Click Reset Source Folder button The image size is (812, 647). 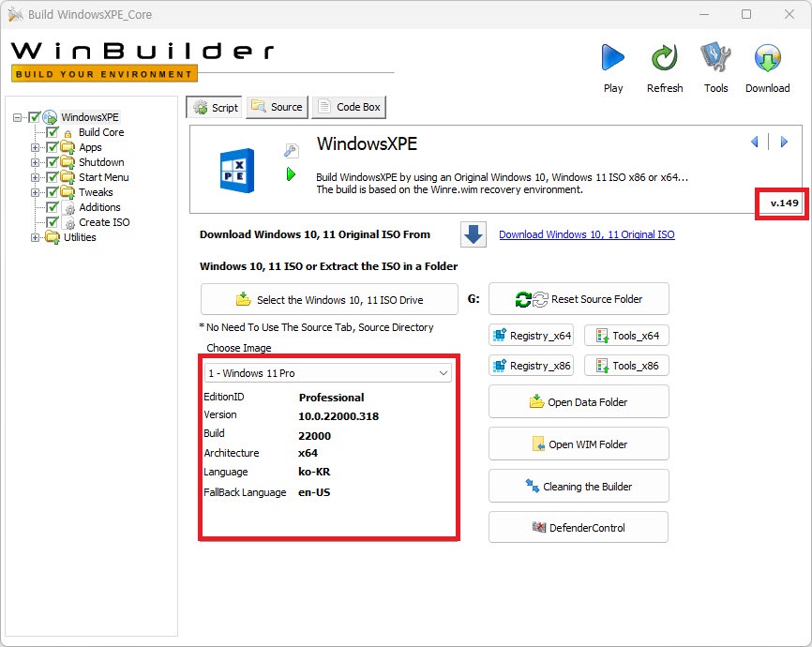579,299
